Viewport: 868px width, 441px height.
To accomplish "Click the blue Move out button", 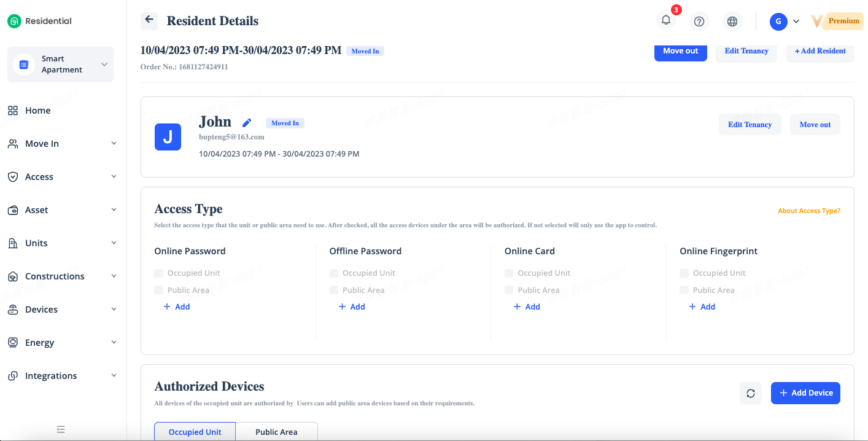I will pos(680,51).
